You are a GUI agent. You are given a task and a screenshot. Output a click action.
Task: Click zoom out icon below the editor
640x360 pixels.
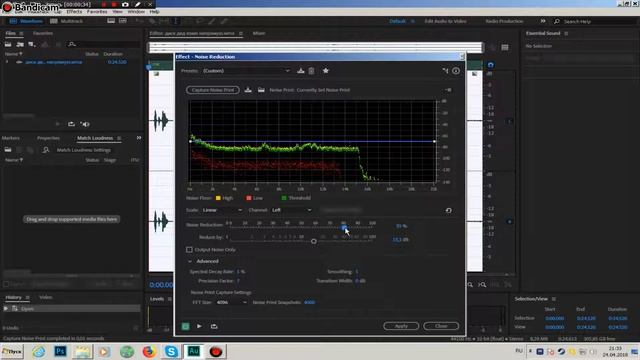482,284
